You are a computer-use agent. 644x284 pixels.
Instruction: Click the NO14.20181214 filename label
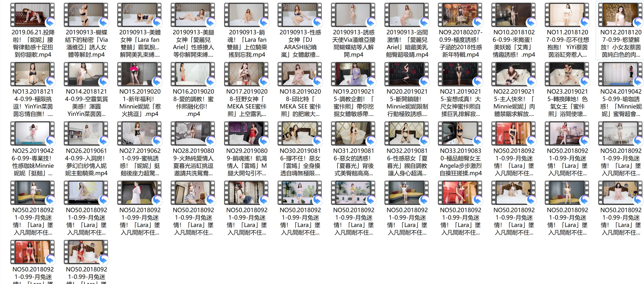pos(86,103)
